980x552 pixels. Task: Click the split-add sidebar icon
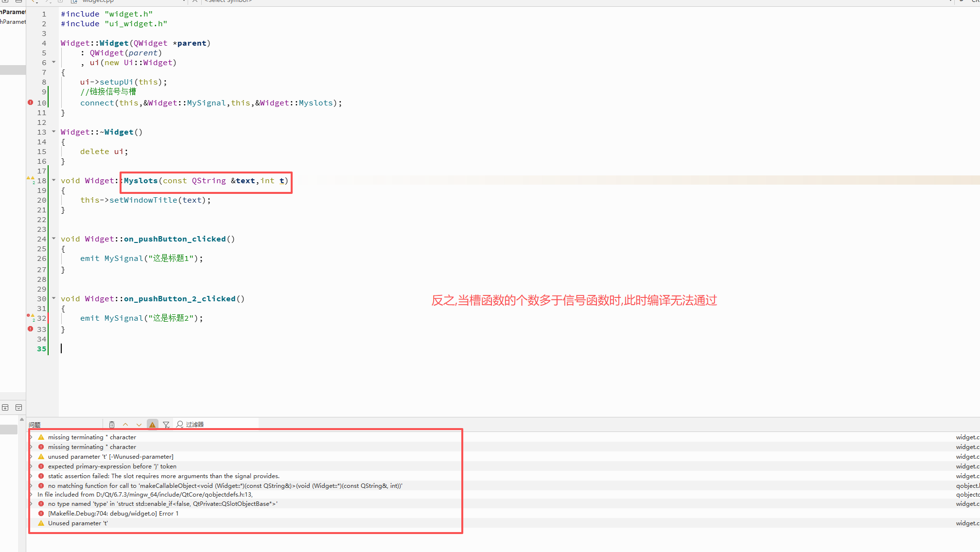coord(5,408)
